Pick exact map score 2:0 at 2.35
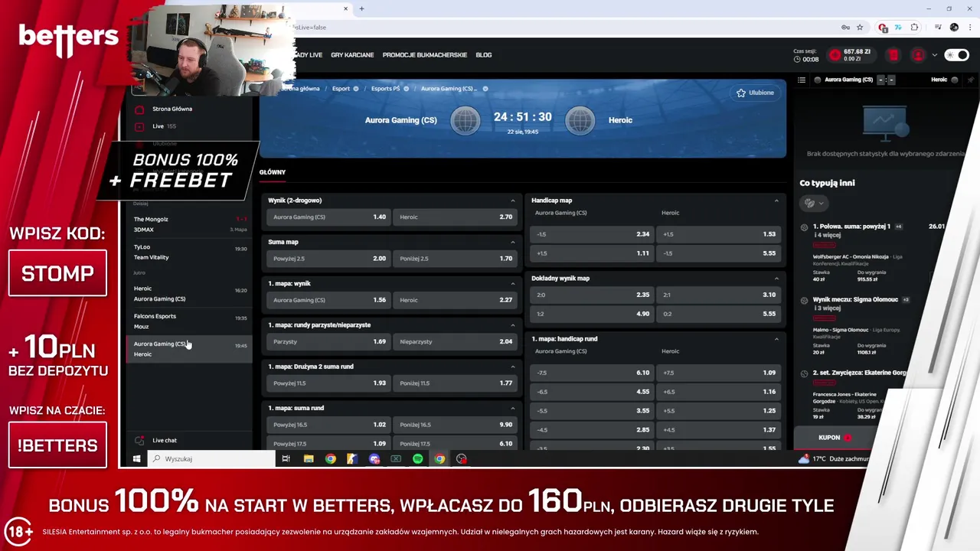This screenshot has height=551, width=980. 592,295
